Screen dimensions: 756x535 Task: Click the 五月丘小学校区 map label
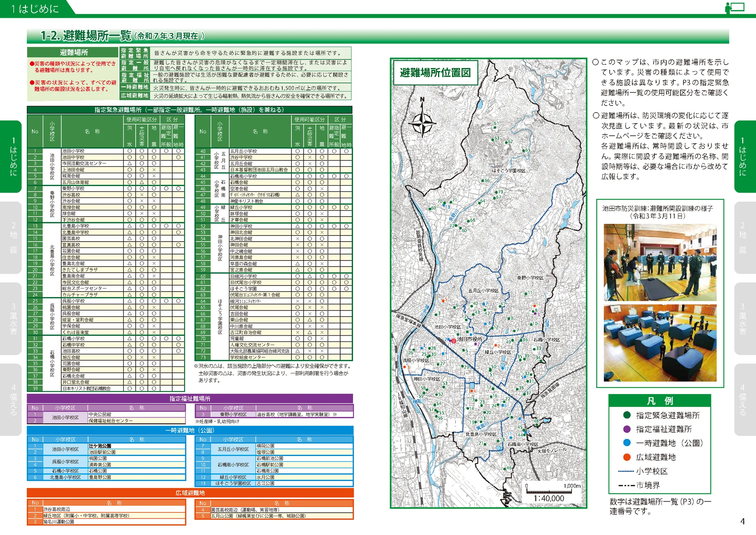click(x=483, y=291)
